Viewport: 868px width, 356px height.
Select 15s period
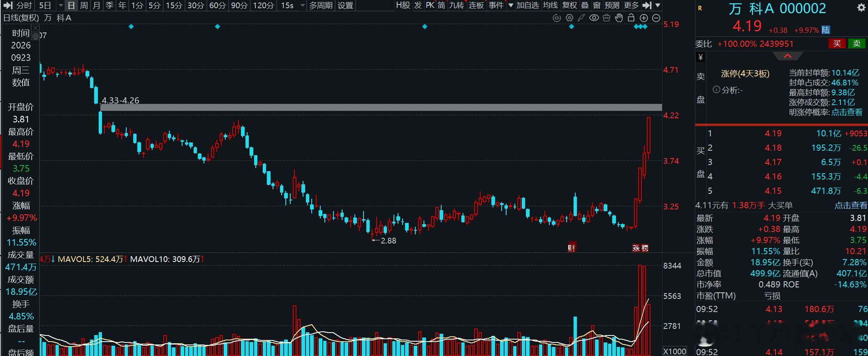point(287,5)
